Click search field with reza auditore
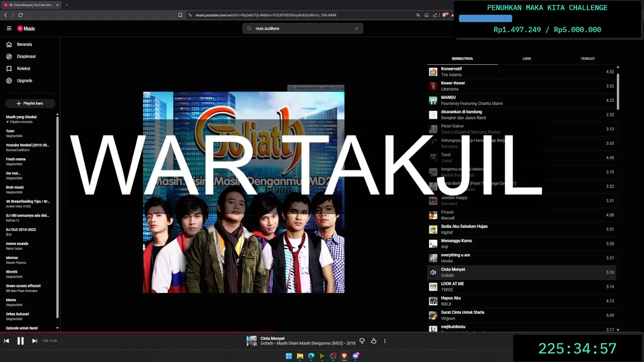 pyautogui.click(x=302, y=29)
